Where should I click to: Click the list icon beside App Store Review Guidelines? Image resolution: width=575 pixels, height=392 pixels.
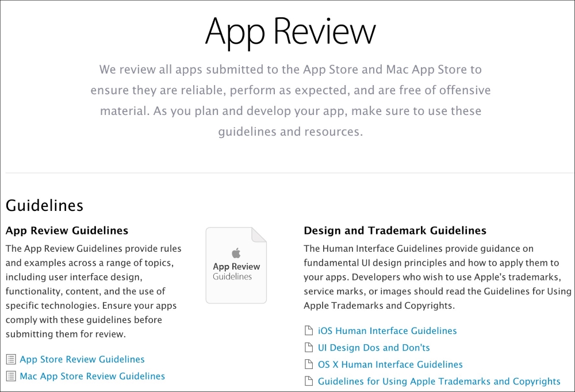click(x=11, y=359)
